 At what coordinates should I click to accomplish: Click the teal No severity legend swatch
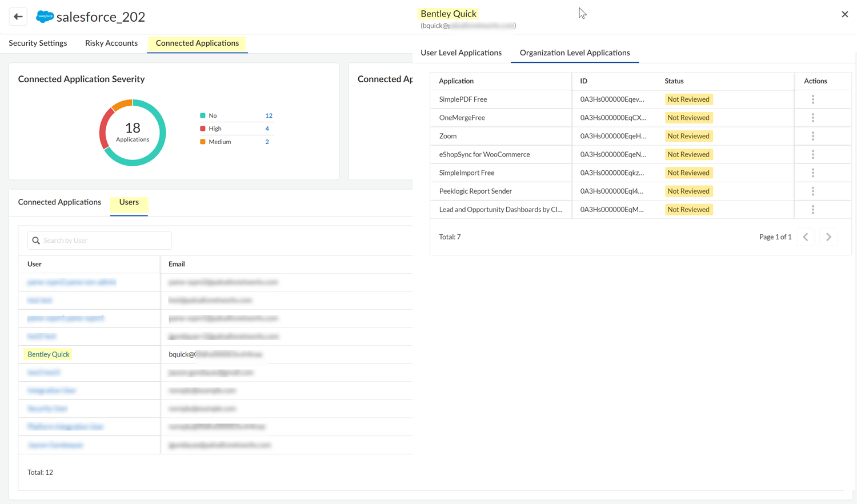tap(203, 115)
